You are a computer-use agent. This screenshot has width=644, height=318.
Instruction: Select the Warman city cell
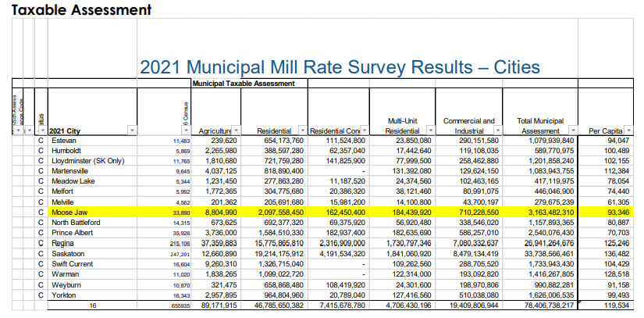pos(92,274)
